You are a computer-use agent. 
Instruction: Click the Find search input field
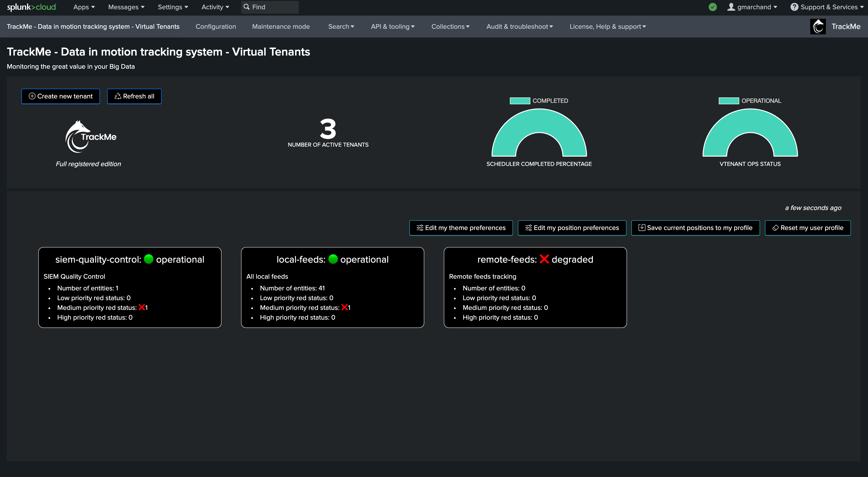coord(270,7)
